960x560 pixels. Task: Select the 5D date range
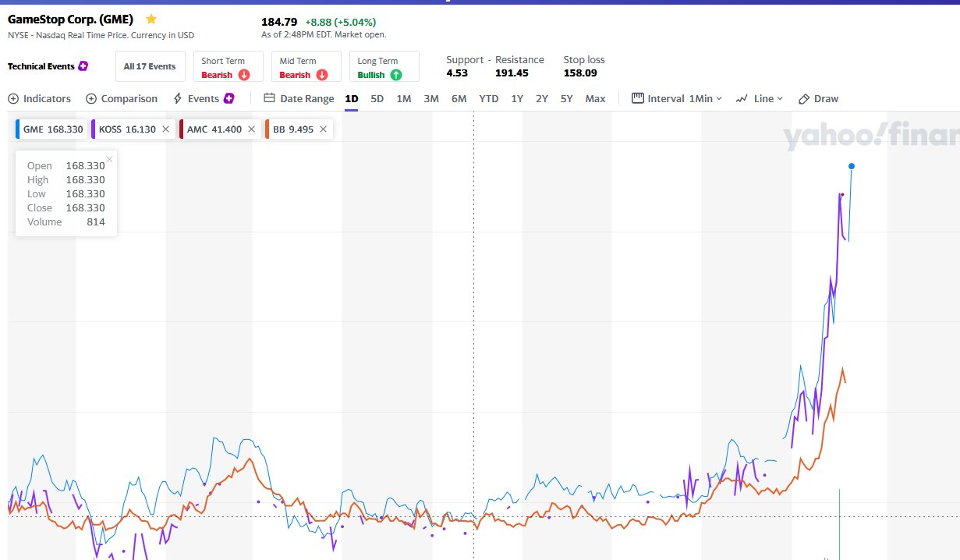(377, 99)
